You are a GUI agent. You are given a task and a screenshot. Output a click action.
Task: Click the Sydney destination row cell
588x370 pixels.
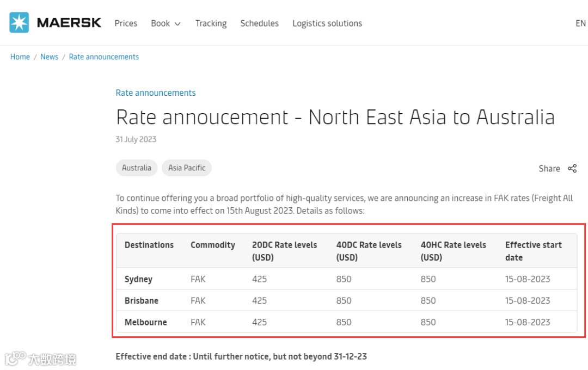point(138,279)
